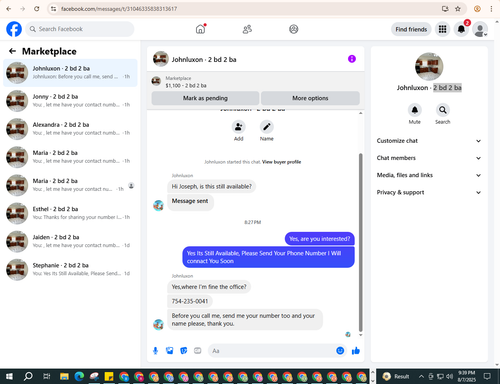Reload the browser page
Screen dimensions: 500x384
[37, 9]
